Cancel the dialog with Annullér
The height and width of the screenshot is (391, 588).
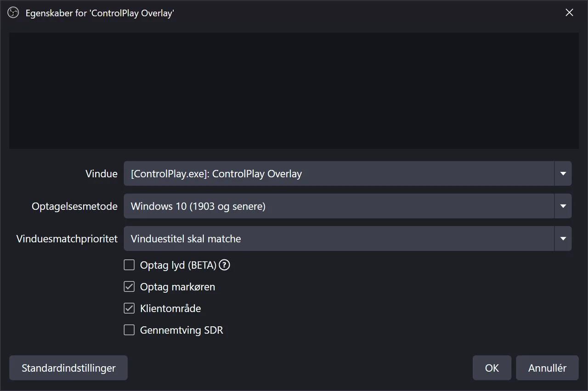click(x=547, y=368)
